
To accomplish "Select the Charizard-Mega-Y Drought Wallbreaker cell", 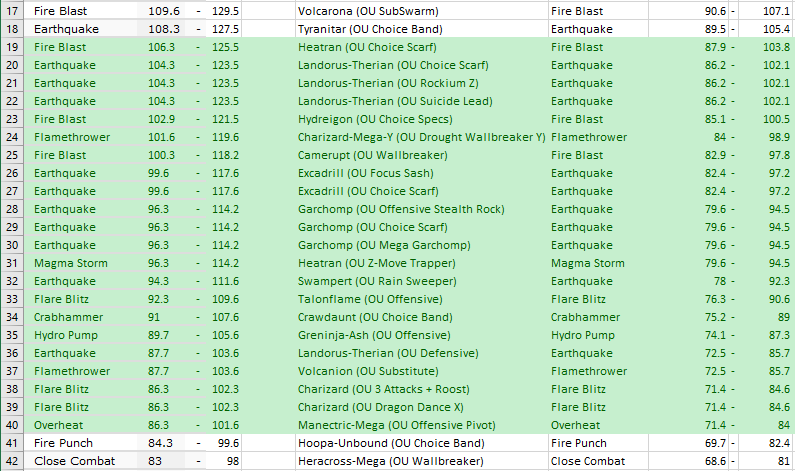I will pos(420,137).
